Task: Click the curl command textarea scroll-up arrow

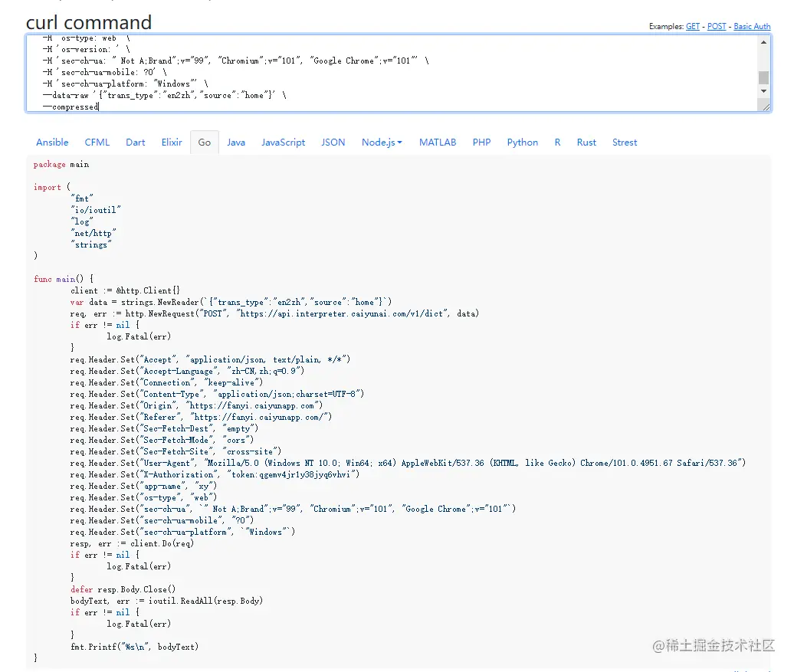Action: pos(763,42)
